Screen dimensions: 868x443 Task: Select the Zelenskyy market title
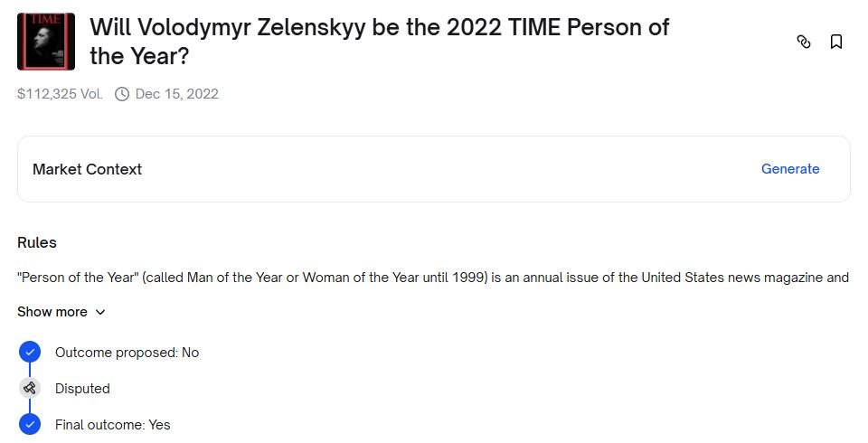380,42
